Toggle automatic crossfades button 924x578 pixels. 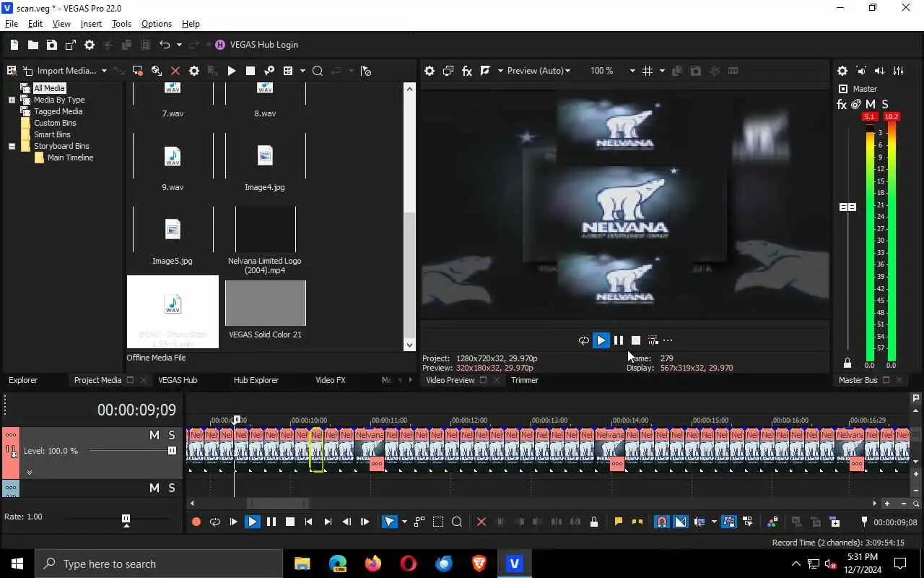[x=681, y=522]
